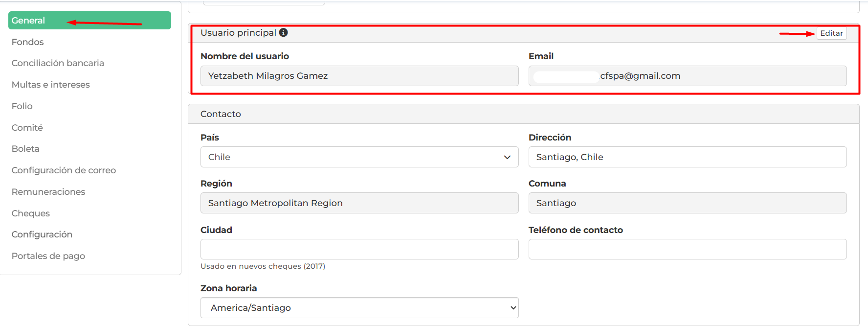Open the Cheques section
Viewport: 868px width, 328px height.
pyautogui.click(x=31, y=213)
